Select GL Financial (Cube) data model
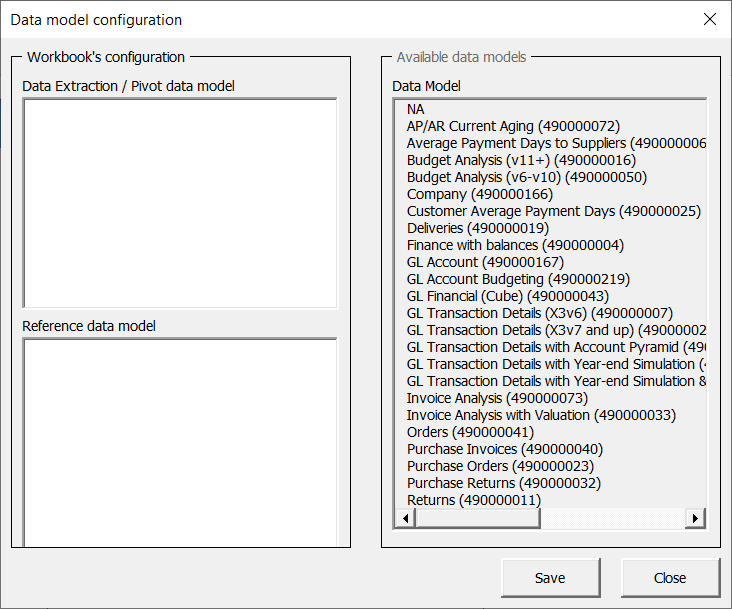The width and height of the screenshot is (732, 609). coord(507,296)
